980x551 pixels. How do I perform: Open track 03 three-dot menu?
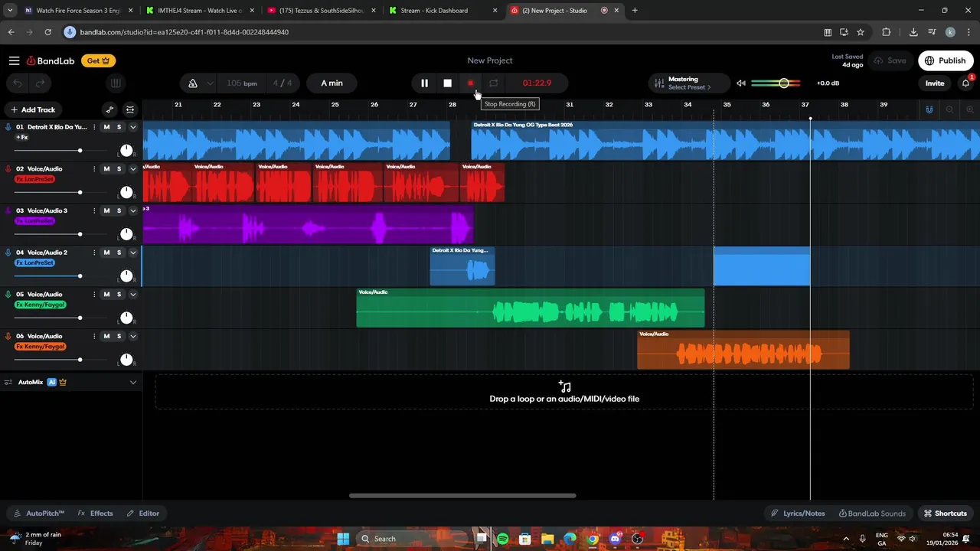click(x=94, y=210)
